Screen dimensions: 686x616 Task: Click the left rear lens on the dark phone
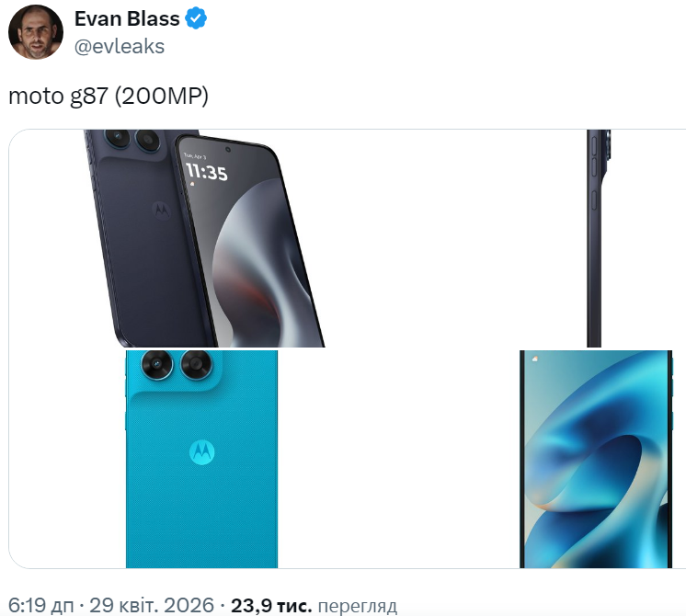click(117, 138)
